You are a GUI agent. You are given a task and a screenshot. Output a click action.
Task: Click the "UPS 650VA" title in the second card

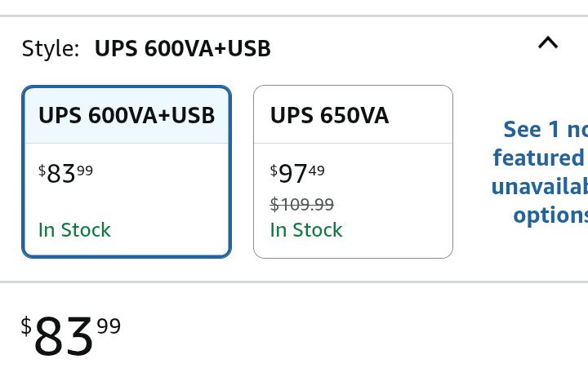329,115
